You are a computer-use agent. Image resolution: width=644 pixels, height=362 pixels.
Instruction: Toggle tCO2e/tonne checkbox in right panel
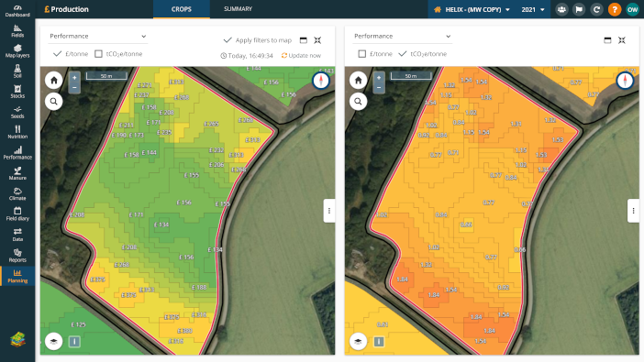pyautogui.click(x=403, y=54)
